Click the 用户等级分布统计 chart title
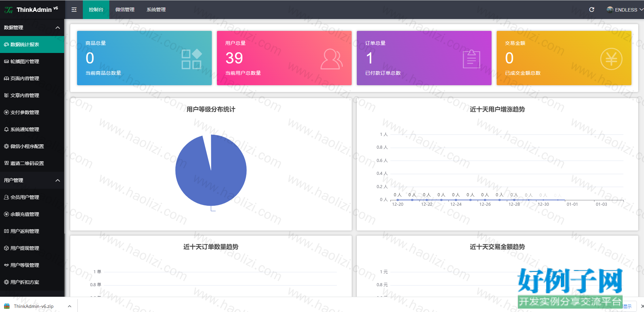 (211, 109)
